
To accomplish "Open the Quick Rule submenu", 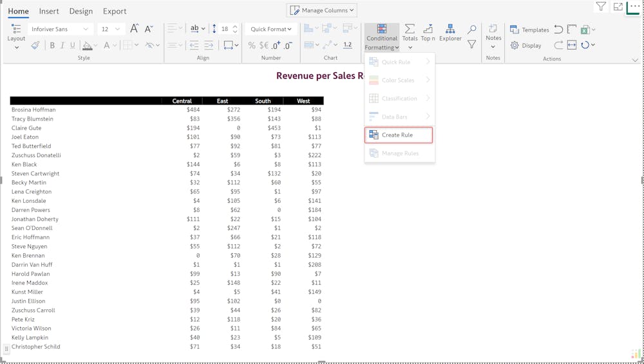I will click(x=399, y=62).
